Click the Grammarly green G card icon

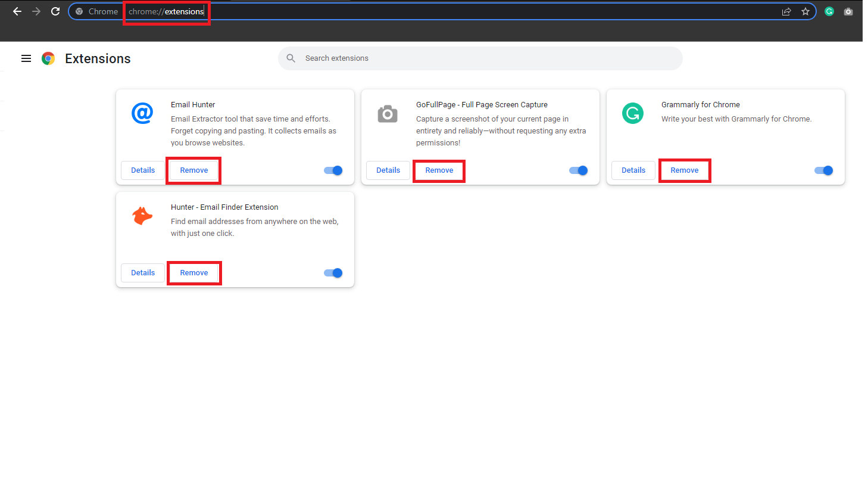point(633,113)
